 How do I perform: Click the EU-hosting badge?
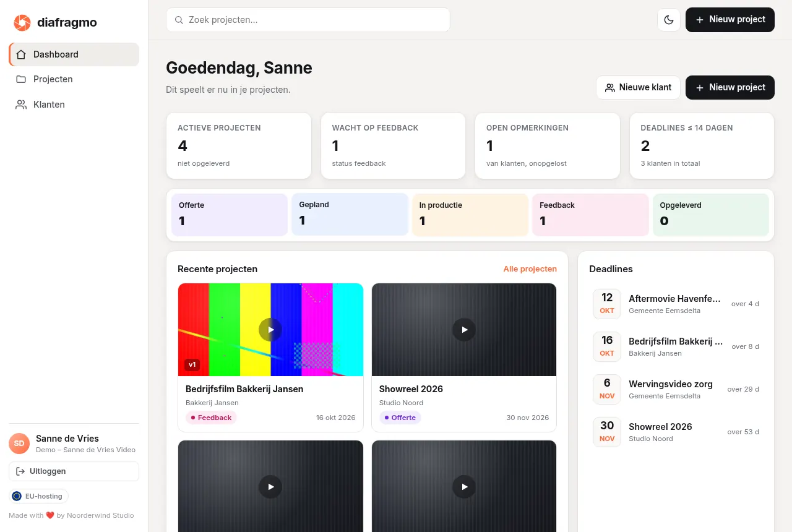tap(38, 496)
